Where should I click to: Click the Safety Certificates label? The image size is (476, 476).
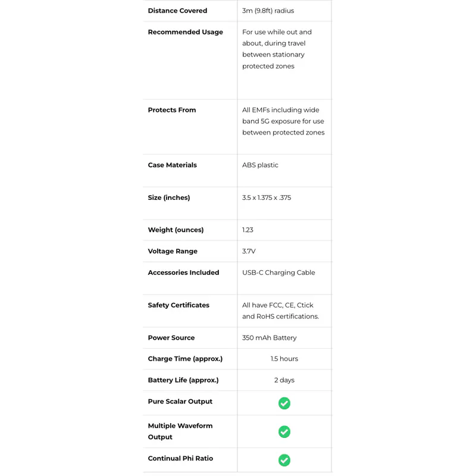[x=178, y=305]
